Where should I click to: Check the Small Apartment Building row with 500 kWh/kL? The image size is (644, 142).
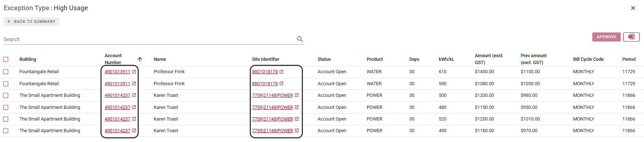(x=6, y=95)
